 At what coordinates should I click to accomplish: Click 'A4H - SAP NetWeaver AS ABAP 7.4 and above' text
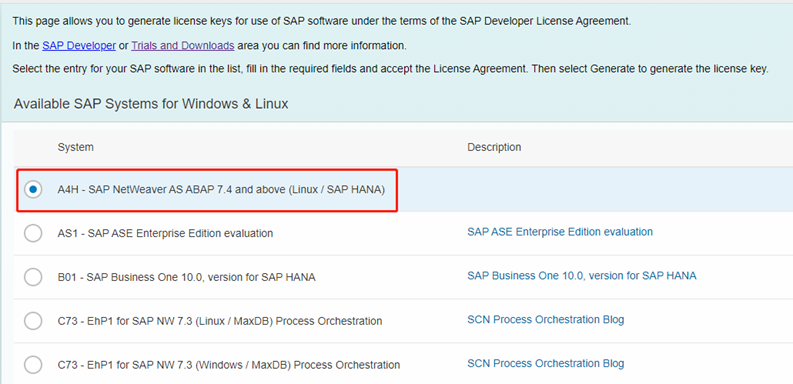222,190
